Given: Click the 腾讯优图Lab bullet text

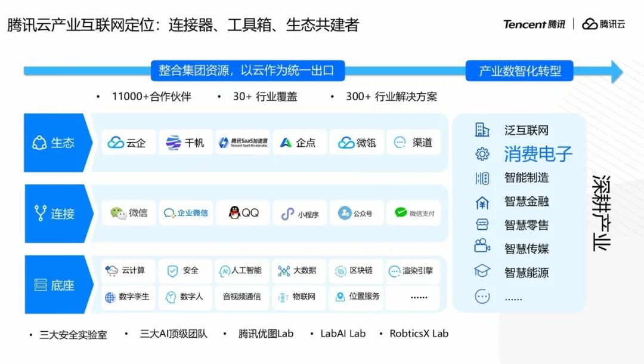Looking at the screenshot, I should (x=266, y=334).
